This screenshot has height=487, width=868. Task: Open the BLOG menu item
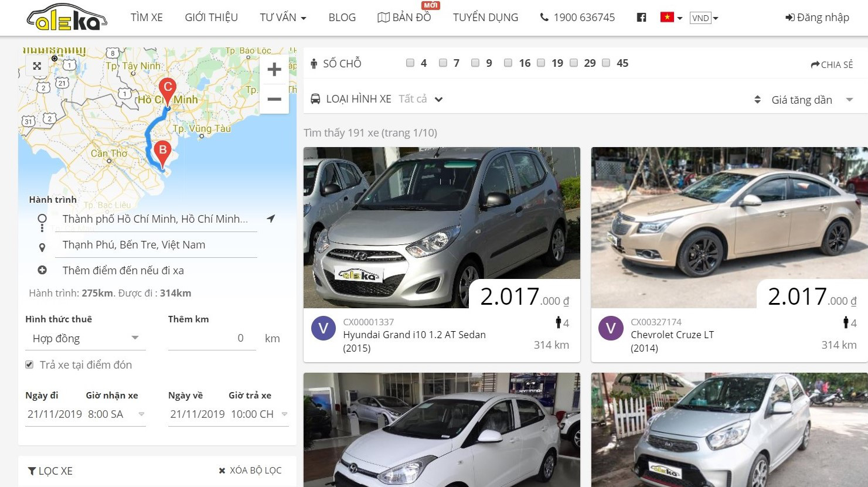tap(342, 18)
